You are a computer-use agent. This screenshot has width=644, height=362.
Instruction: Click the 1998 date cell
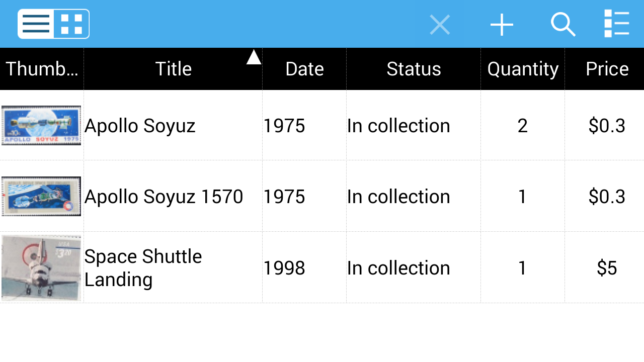(x=284, y=268)
